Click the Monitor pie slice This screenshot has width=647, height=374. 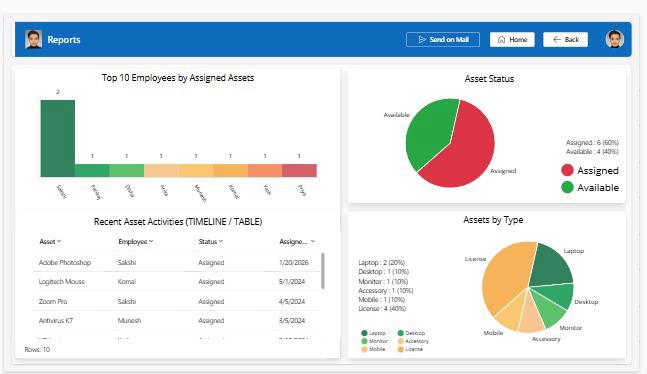point(549,311)
